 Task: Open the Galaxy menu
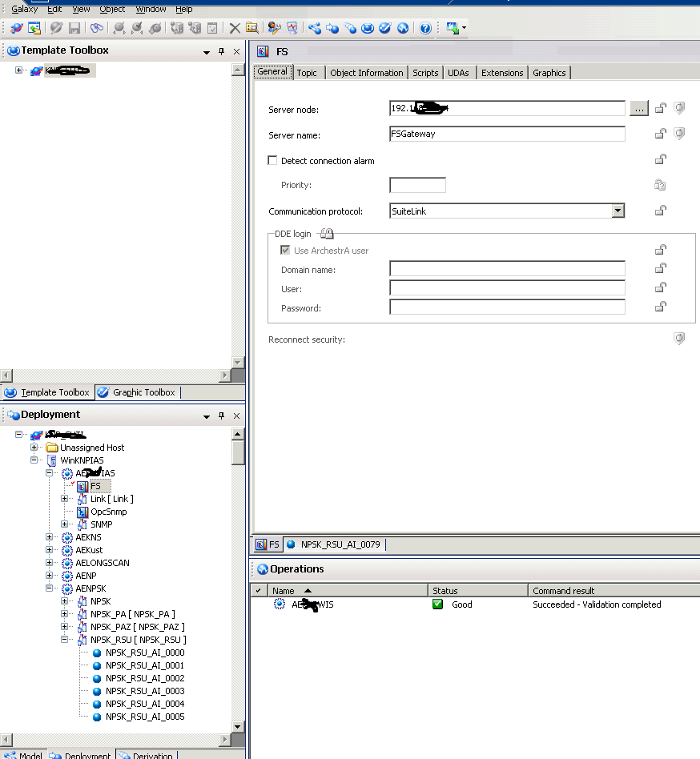(24, 9)
